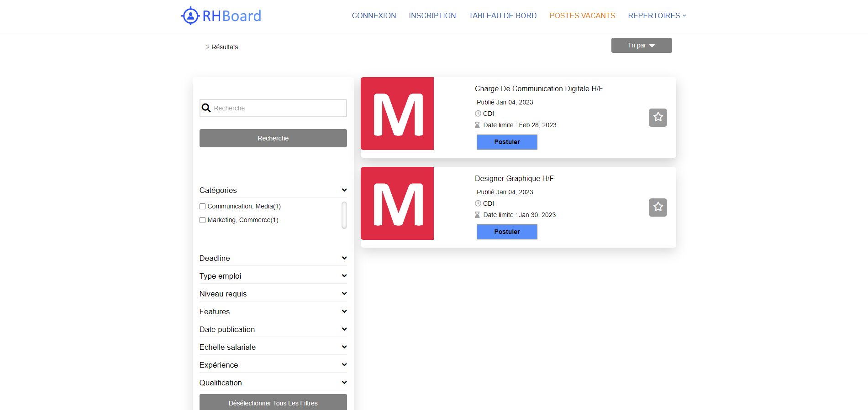Open the CONNEXION page
Screen dimensions: 868x410
[x=374, y=16]
